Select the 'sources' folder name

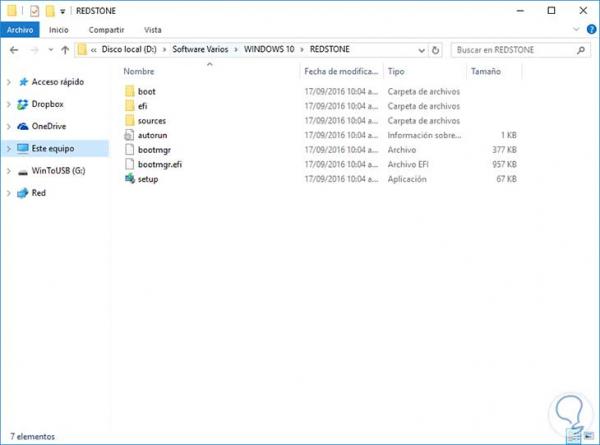pos(152,121)
